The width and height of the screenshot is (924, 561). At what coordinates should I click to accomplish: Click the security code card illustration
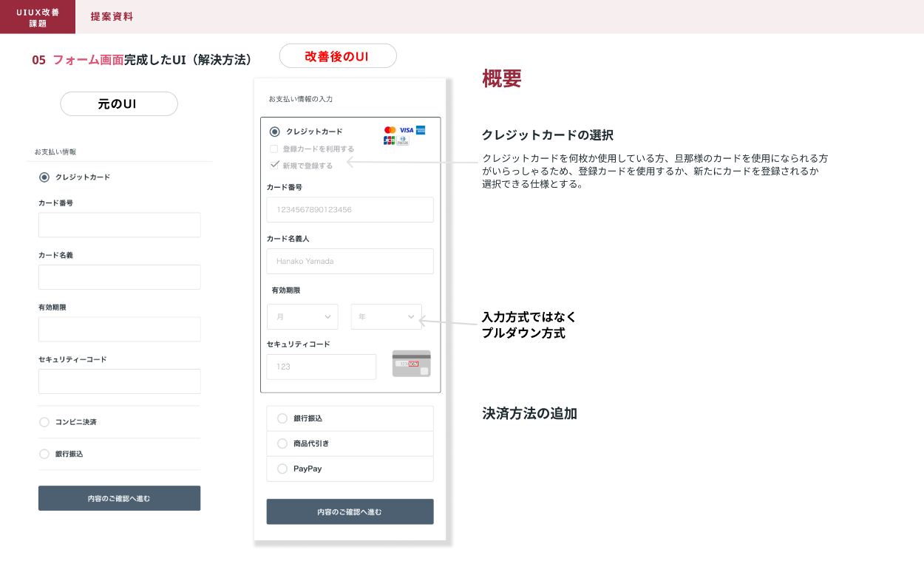[x=411, y=364]
